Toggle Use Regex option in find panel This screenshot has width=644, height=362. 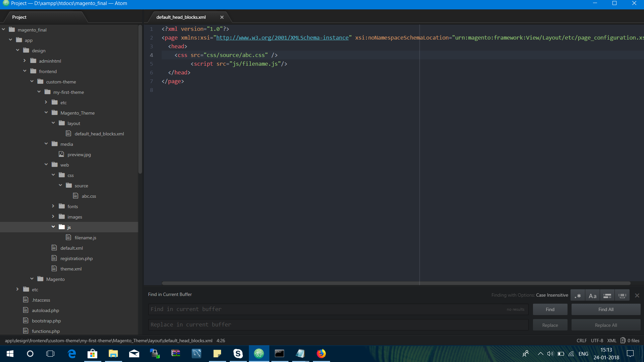pyautogui.click(x=578, y=295)
